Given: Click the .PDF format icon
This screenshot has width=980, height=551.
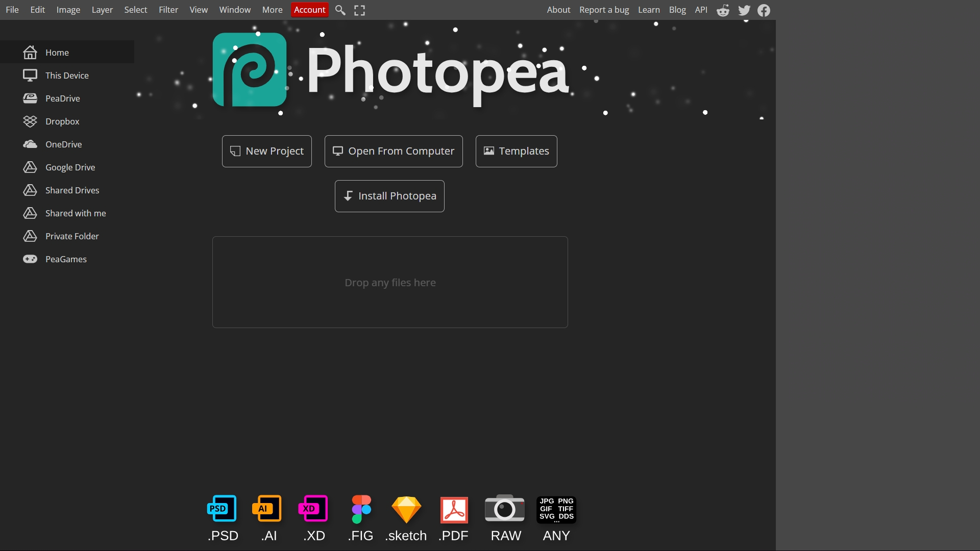Looking at the screenshot, I should (453, 509).
